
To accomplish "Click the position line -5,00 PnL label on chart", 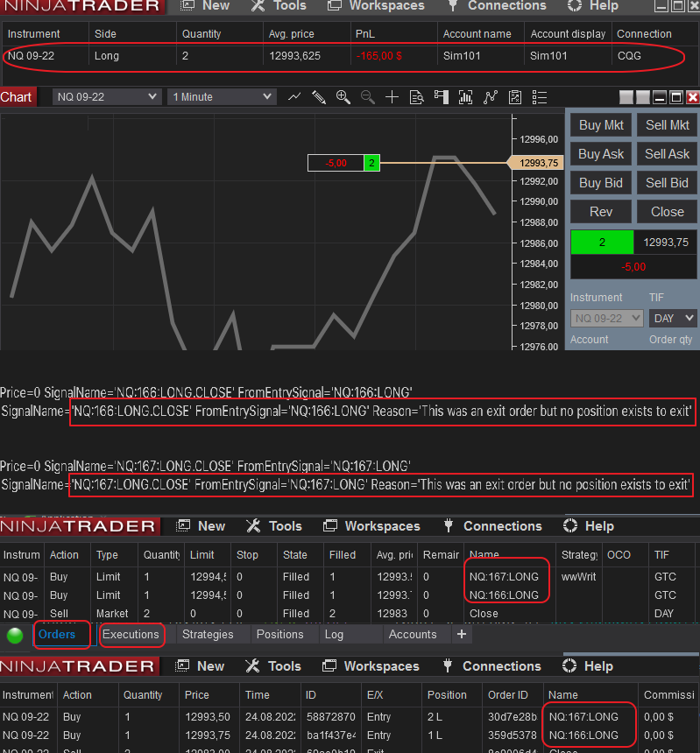I will tap(336, 163).
